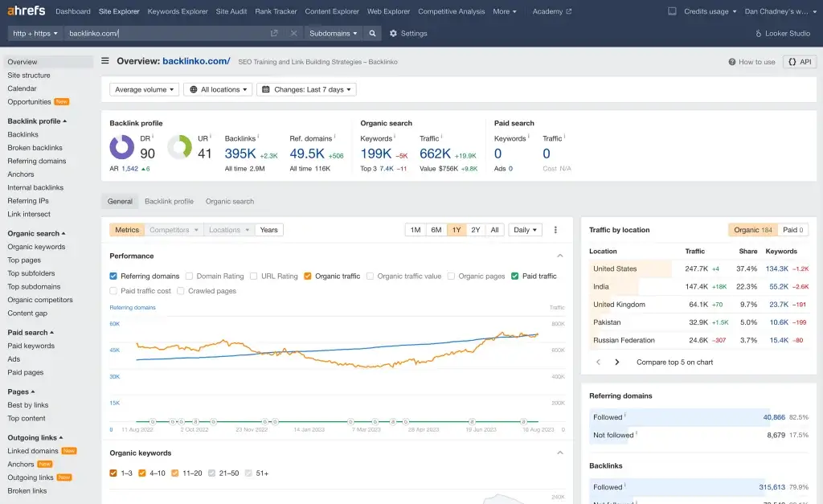Toggle the sidebar hamburger menu icon
Image resolution: width=823 pixels, height=504 pixels.
point(105,61)
